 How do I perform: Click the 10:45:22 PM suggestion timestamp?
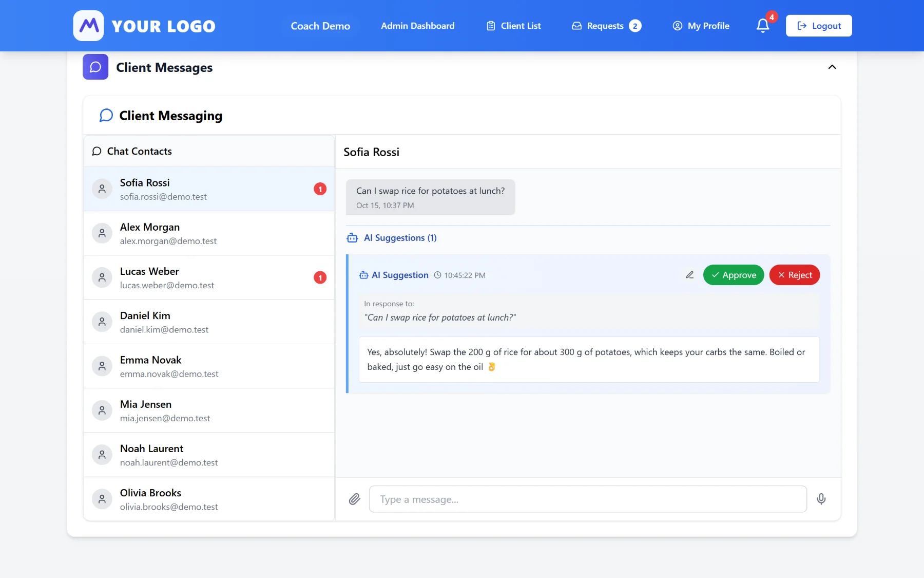(465, 275)
